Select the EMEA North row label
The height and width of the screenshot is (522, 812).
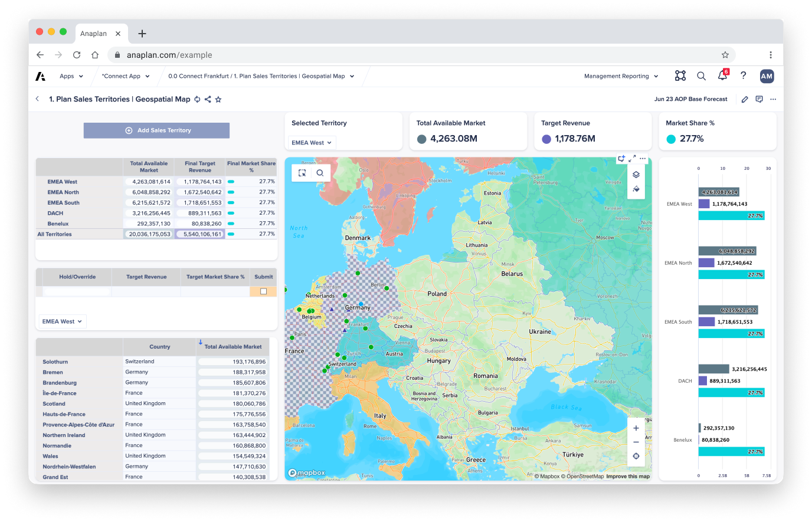coord(63,192)
